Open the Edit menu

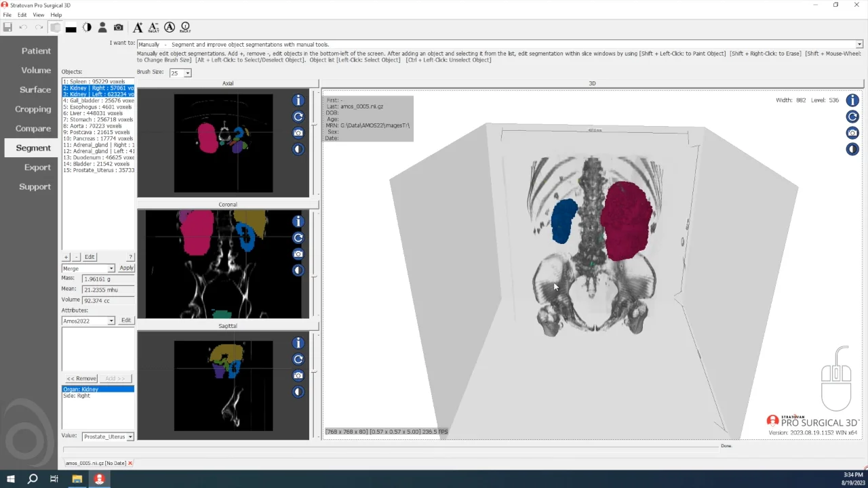pyautogui.click(x=22, y=15)
